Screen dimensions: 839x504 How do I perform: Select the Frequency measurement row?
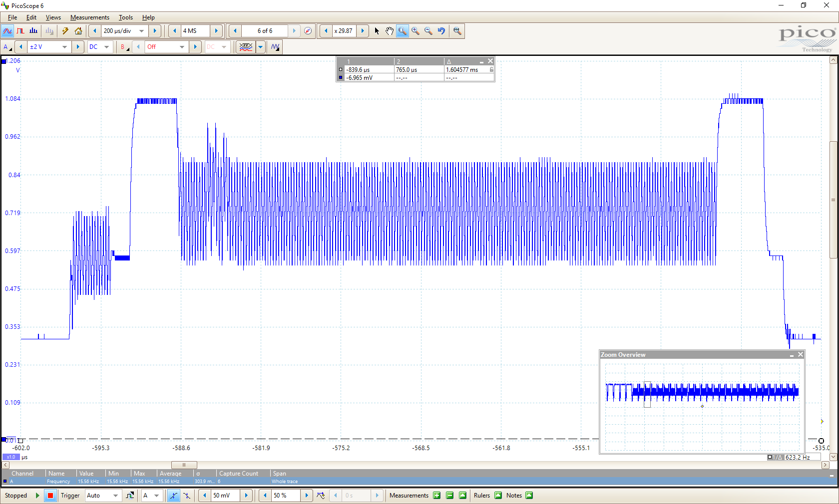coord(419,482)
